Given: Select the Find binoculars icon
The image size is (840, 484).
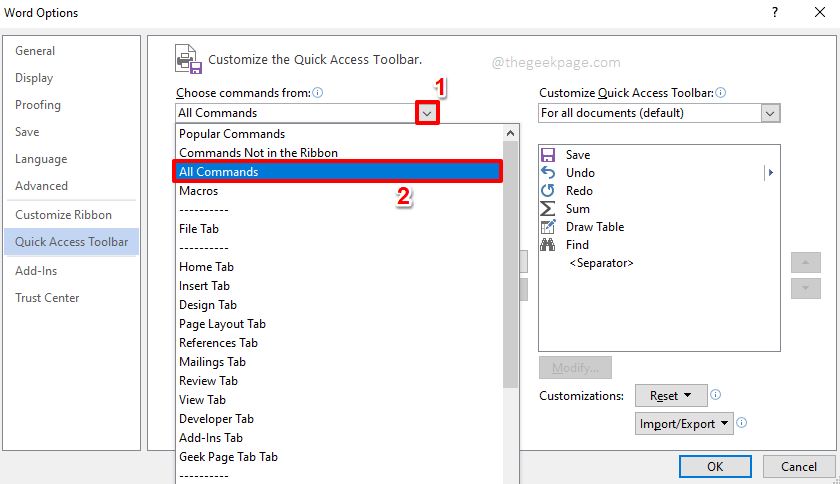Looking at the screenshot, I should pos(548,245).
